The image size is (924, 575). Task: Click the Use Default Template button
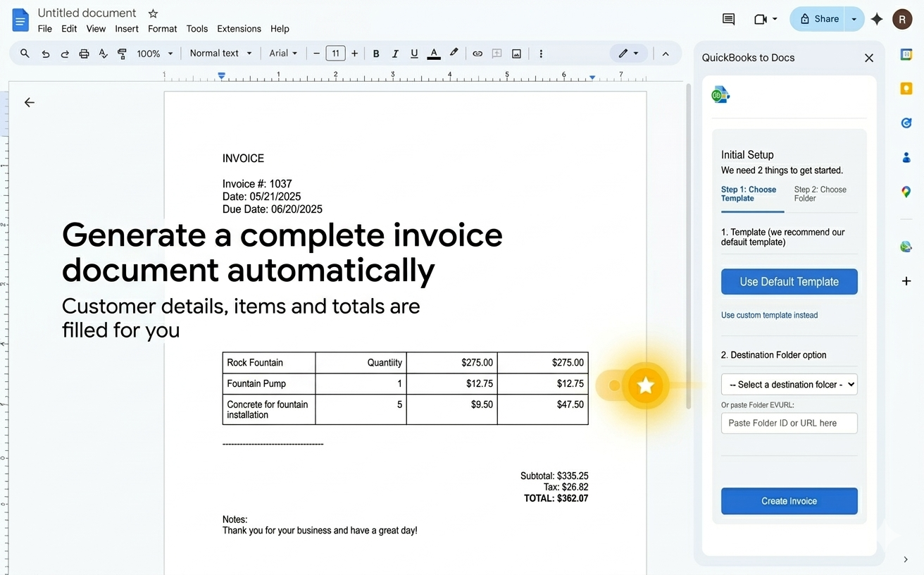tap(789, 281)
